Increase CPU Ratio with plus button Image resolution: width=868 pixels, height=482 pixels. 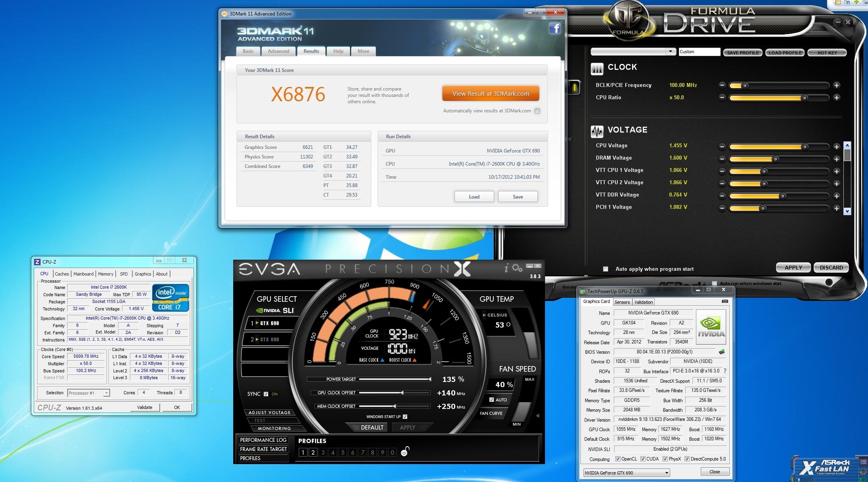click(836, 98)
